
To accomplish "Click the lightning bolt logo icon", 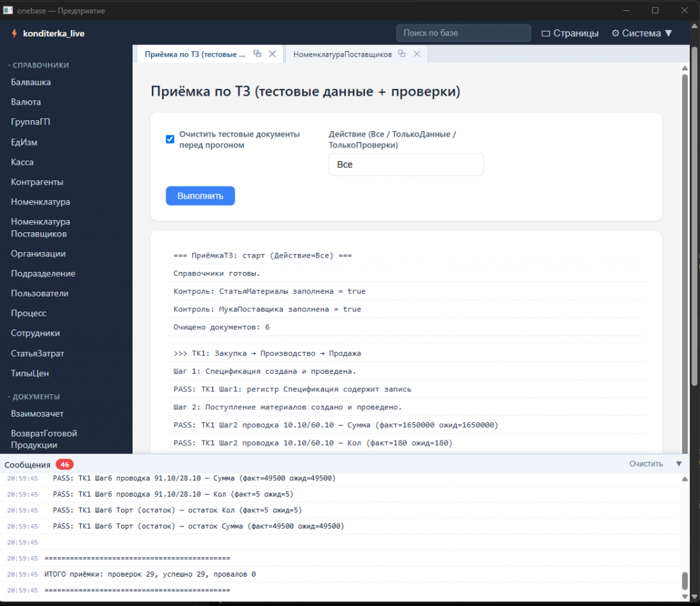I will 14,33.
